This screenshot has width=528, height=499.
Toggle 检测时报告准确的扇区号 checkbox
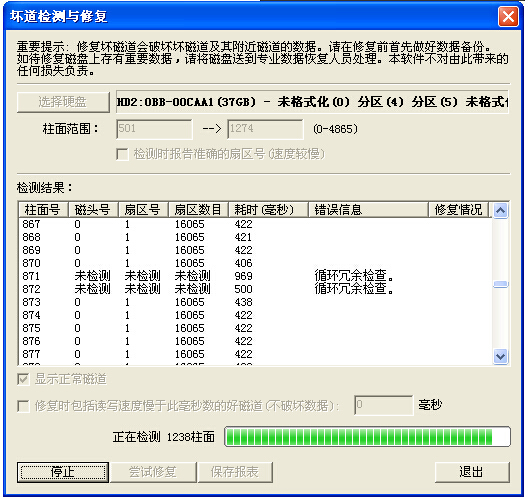tap(122, 155)
